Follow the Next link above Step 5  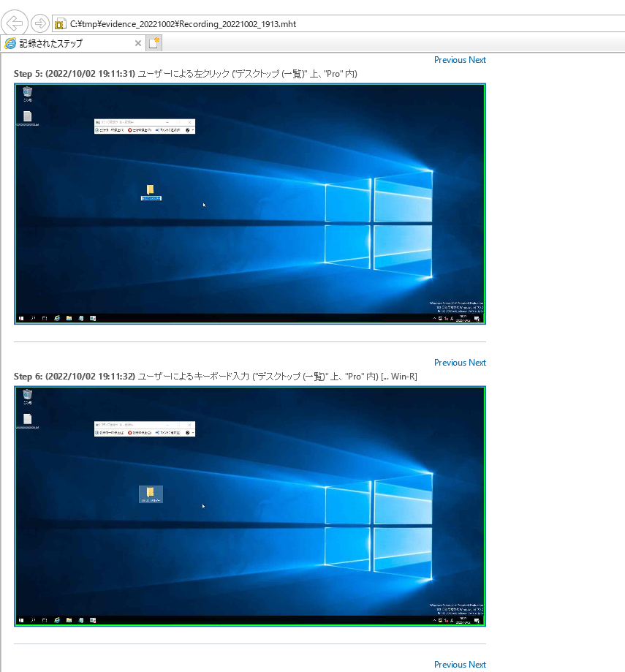point(477,60)
